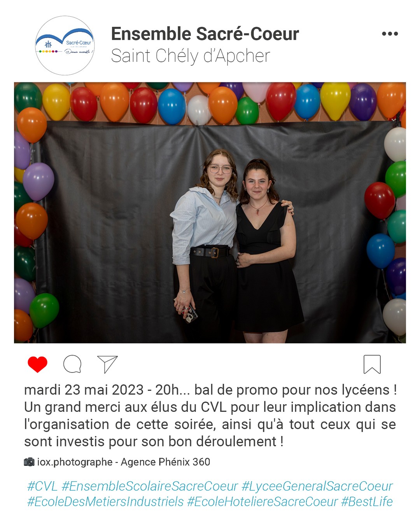Open #EnsembleScolaireSacreCoeur hashtag
The width and height of the screenshot is (420, 525).
(x=150, y=486)
